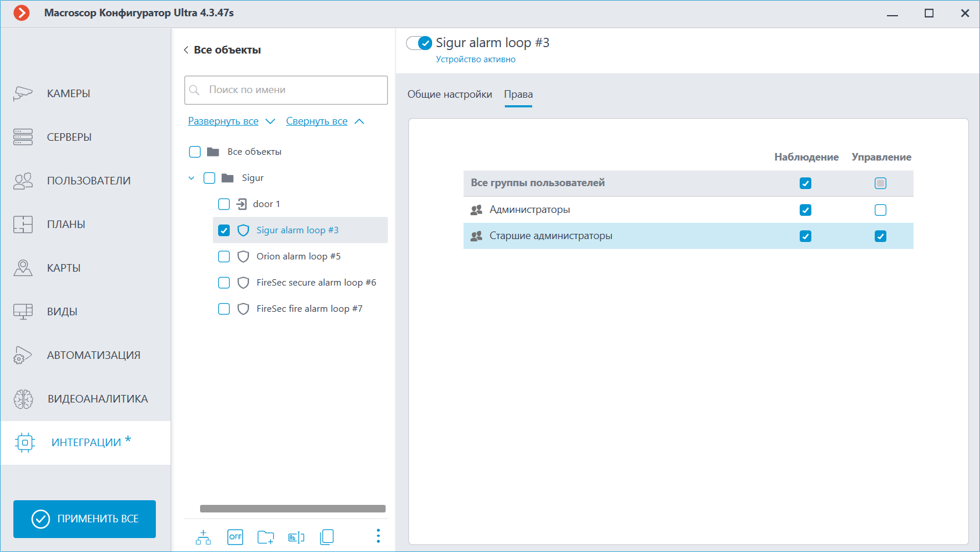Screen dimensions: 980x552
Task: Select Orion alarm loop #5 in tree
Action: pos(298,257)
